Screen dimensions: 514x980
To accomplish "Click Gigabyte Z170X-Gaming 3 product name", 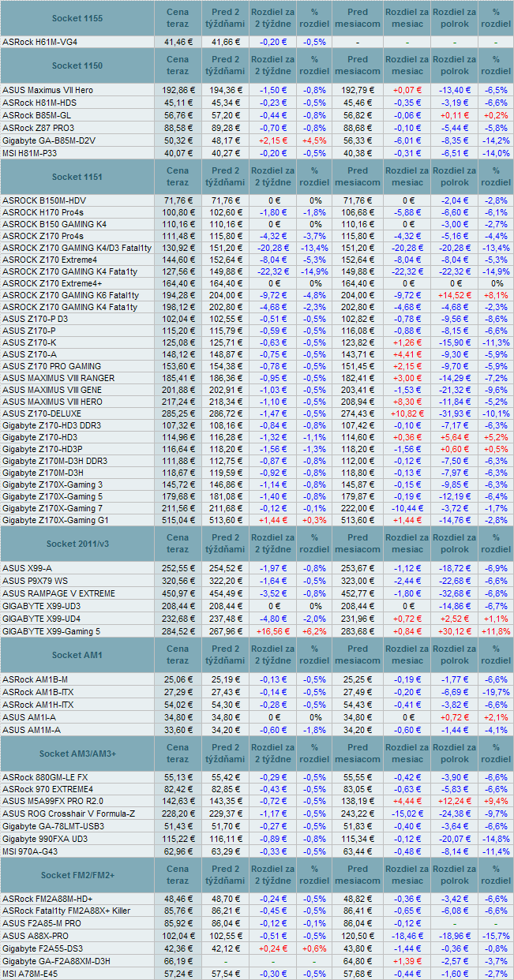I will tap(52, 484).
